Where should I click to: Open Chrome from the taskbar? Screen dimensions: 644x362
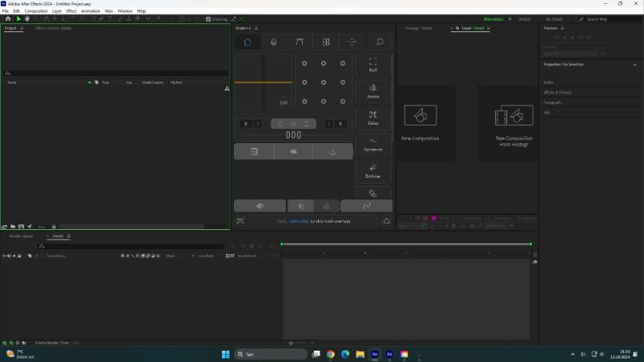[331, 354]
